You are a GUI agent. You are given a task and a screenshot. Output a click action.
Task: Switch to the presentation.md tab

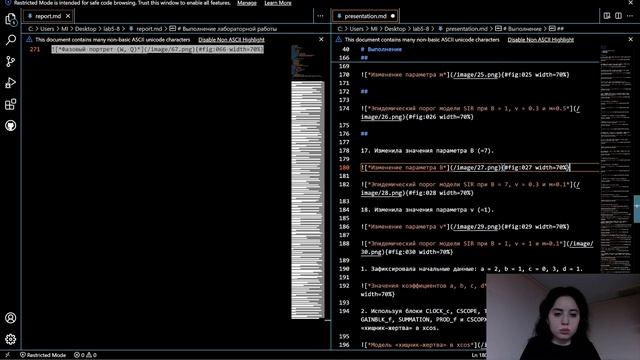(x=365, y=16)
